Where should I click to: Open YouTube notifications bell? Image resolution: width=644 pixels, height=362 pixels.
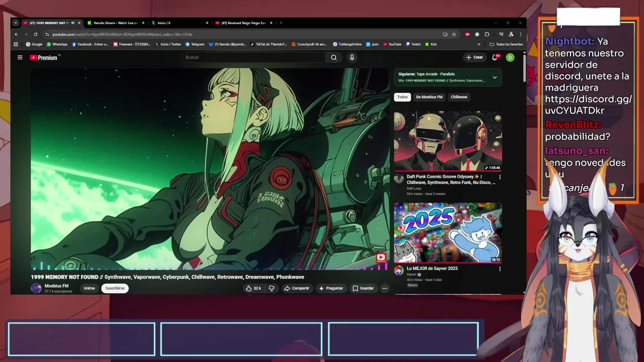click(x=495, y=57)
